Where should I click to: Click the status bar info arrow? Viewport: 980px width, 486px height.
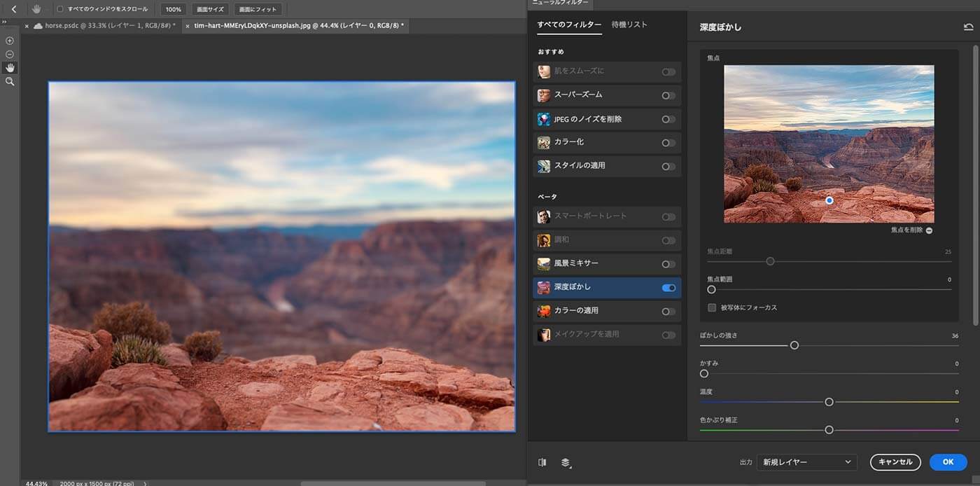[x=146, y=483]
